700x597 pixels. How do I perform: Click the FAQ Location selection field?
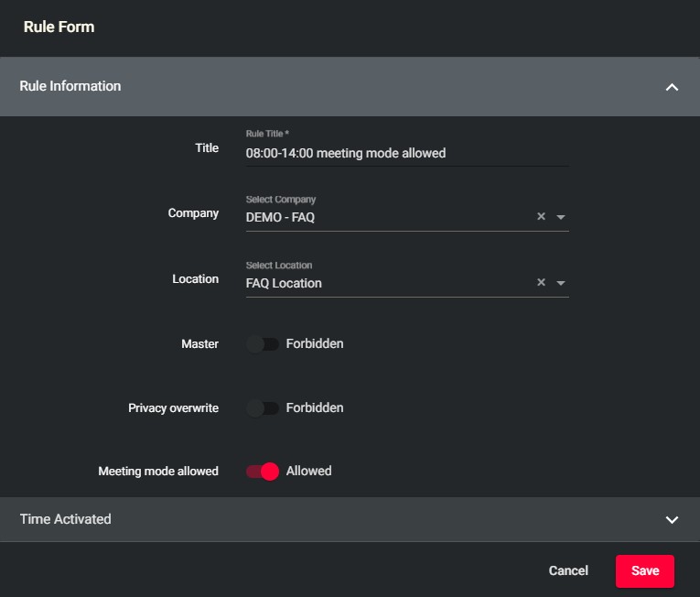[384, 284]
